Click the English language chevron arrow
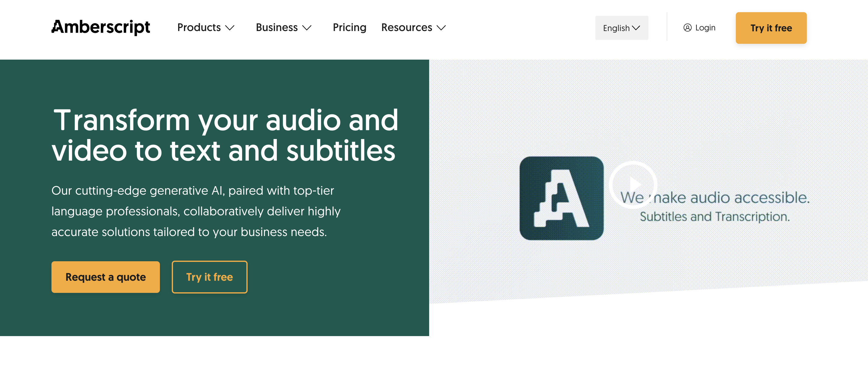This screenshot has height=382, width=868. coord(636,28)
